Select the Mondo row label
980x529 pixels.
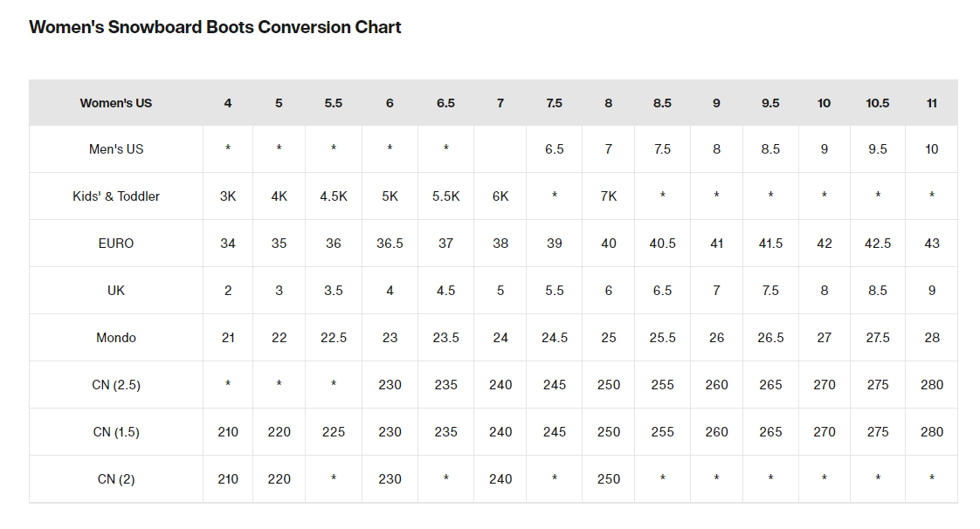(115, 338)
